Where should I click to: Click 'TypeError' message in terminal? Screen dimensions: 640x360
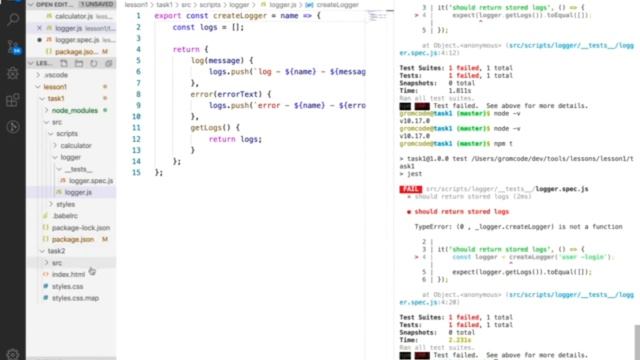pyautogui.click(x=518, y=227)
